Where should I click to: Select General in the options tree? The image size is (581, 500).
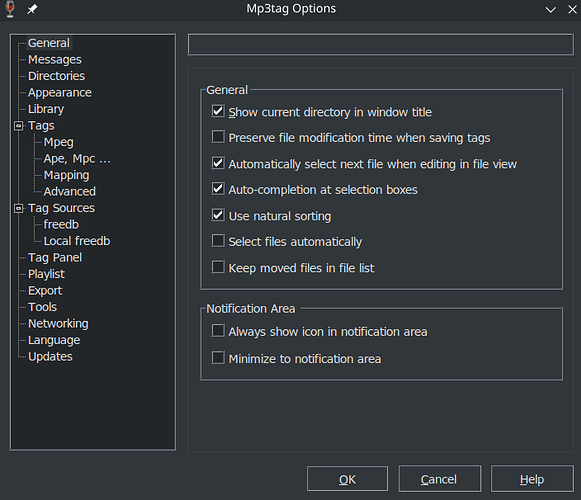(49, 43)
